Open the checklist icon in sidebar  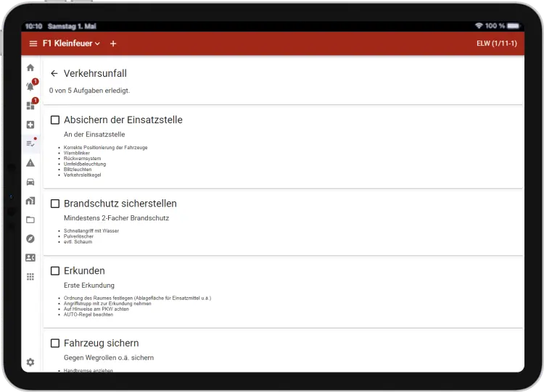30,143
